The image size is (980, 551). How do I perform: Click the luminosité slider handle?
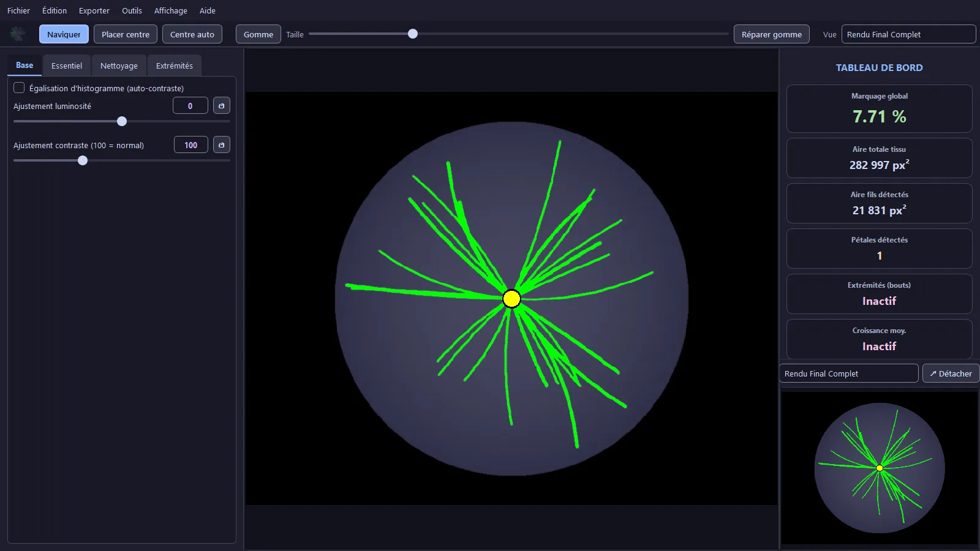[122, 121]
